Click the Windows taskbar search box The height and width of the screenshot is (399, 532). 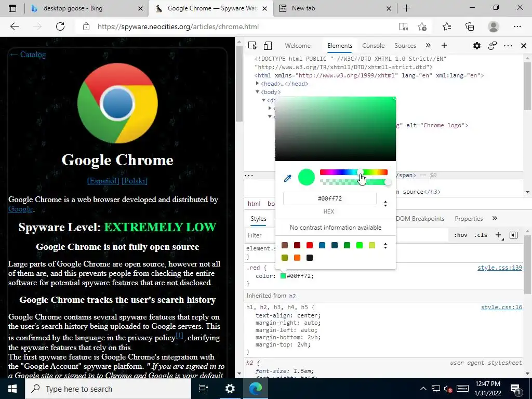108,389
